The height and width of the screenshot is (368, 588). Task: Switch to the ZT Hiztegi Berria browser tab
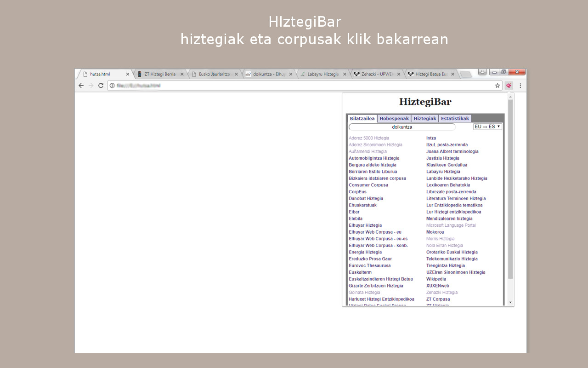point(160,74)
